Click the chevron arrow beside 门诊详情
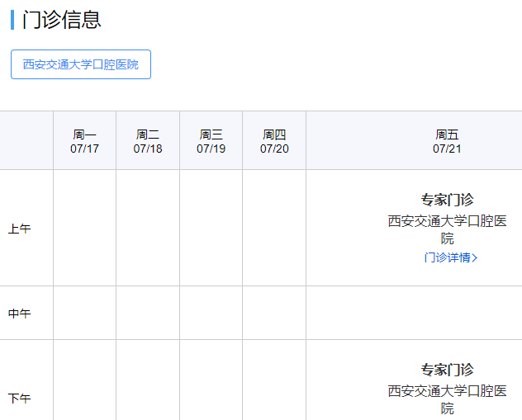 pyautogui.click(x=476, y=257)
